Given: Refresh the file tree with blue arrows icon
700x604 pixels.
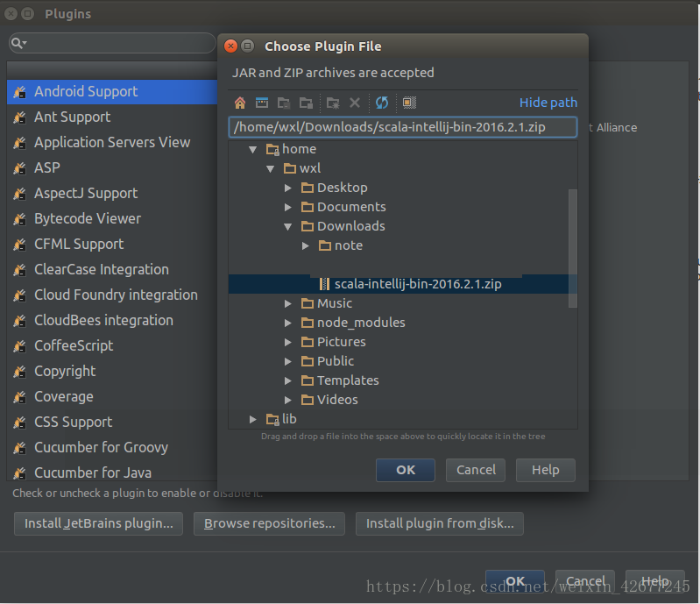Looking at the screenshot, I should coord(382,103).
